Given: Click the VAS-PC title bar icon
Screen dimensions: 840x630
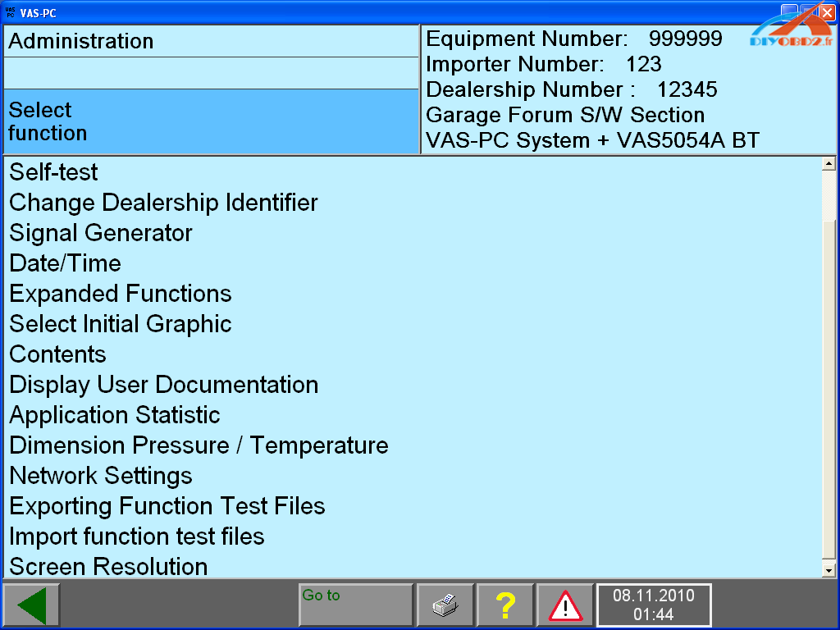Looking at the screenshot, I should (x=10, y=13).
